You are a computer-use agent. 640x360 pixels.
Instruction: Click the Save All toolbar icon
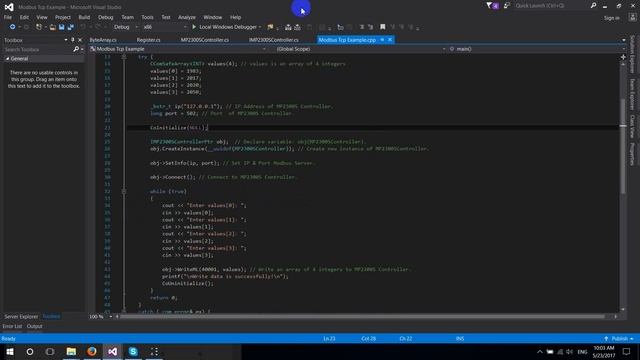click(71, 27)
